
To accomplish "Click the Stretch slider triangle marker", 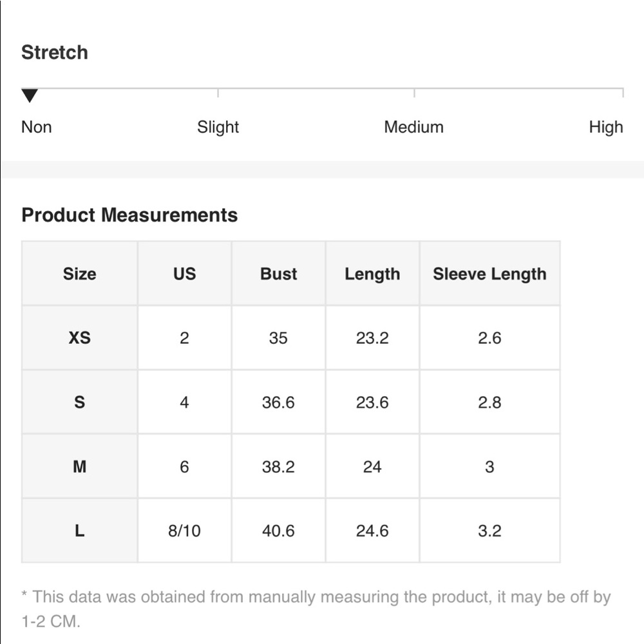I will pos(30,96).
